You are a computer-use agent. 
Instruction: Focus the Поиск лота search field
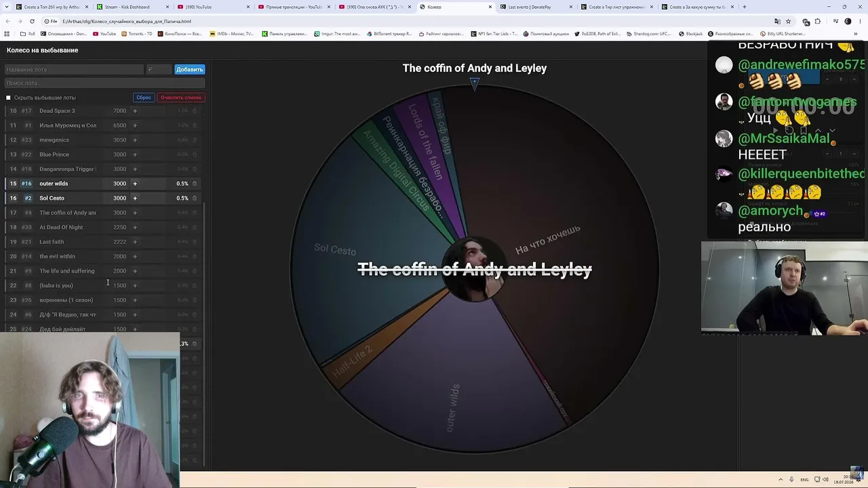point(104,83)
